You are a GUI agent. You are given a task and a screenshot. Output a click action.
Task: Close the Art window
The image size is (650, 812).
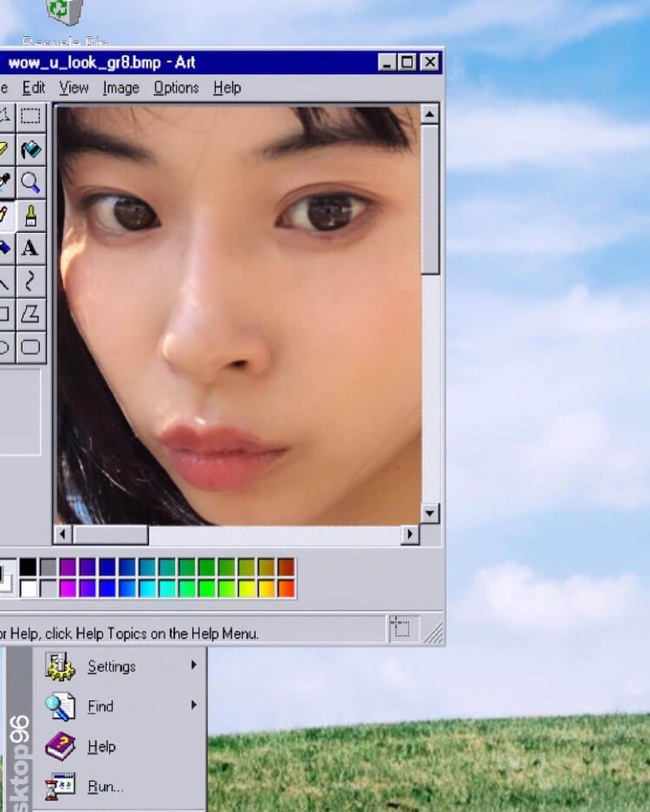point(430,62)
